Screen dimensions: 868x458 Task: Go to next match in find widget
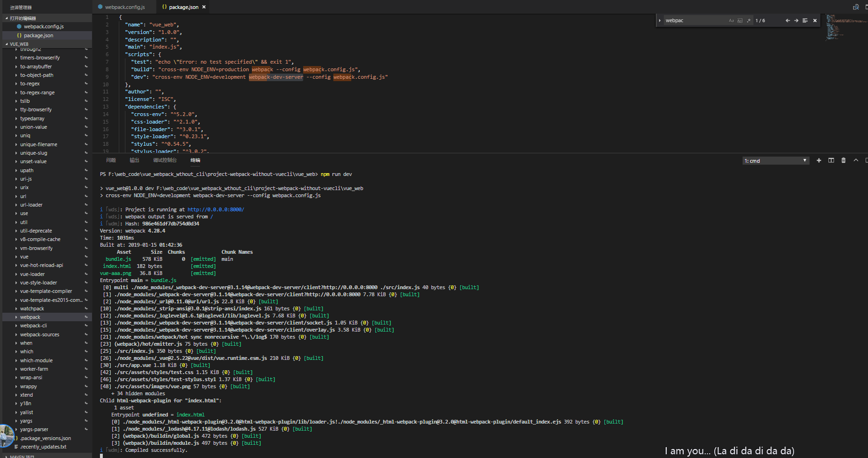click(796, 21)
